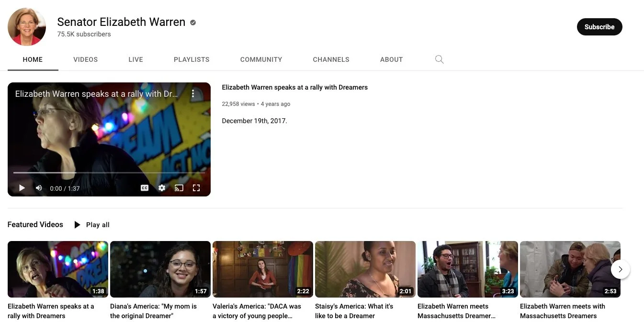Toggle closed captions in the player
Viewport: 644px width, 322px height.
[145, 188]
